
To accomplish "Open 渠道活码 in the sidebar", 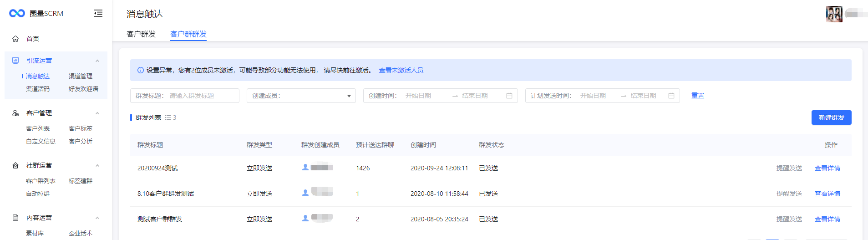I will [x=38, y=89].
